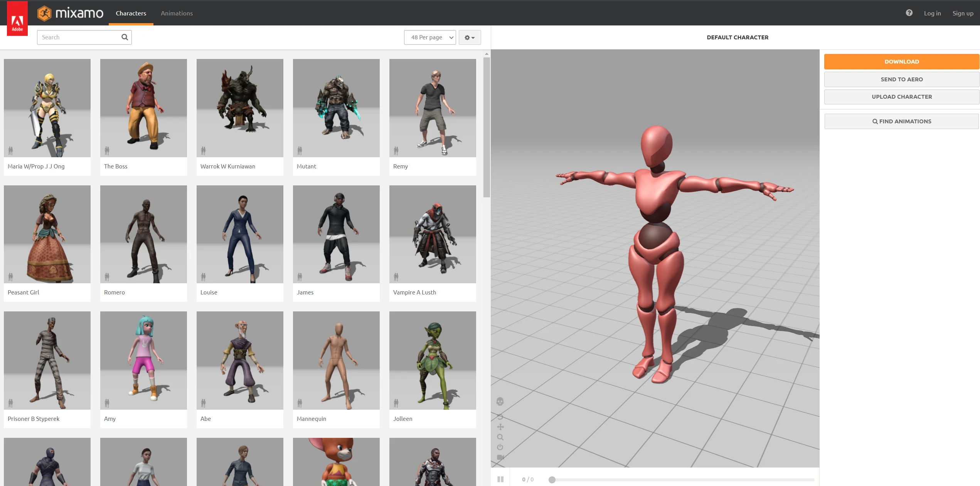Click rigged figure icon on Romero thumbnail
Image resolution: width=980 pixels, height=486 pixels.
pyautogui.click(x=107, y=276)
